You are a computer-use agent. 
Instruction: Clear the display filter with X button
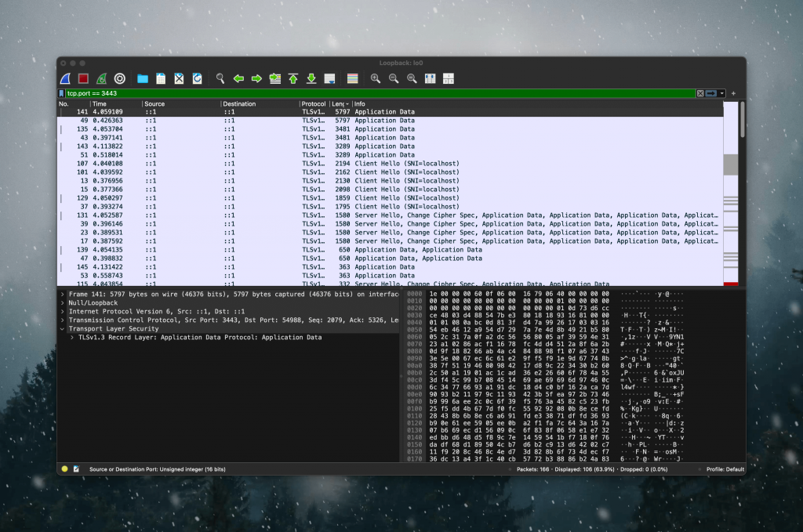tap(700, 93)
